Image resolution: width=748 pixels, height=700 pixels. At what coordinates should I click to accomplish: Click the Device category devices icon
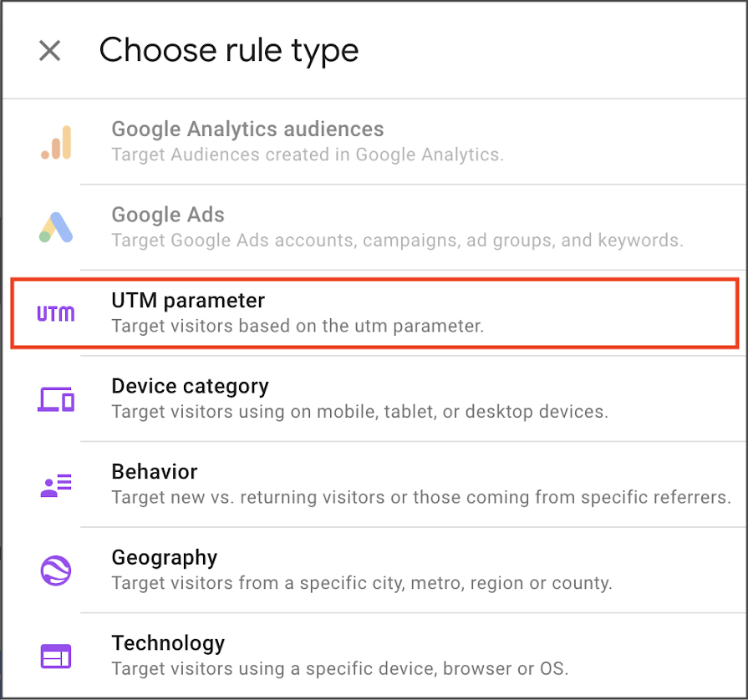56,399
